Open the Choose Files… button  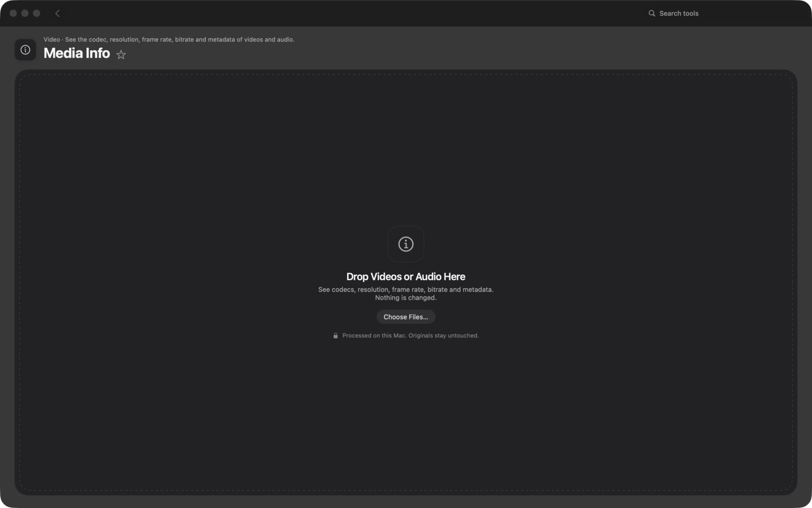coord(405,316)
